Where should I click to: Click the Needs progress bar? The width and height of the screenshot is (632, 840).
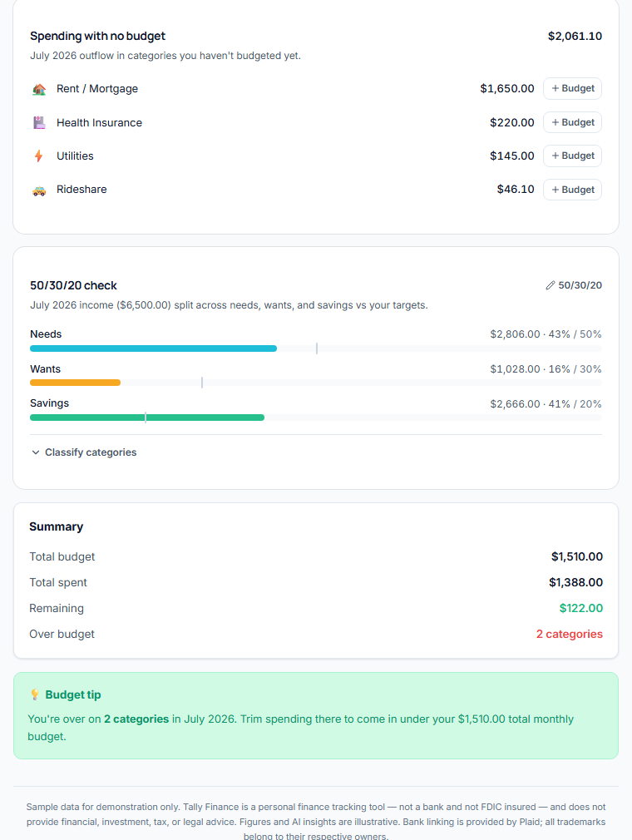316,348
